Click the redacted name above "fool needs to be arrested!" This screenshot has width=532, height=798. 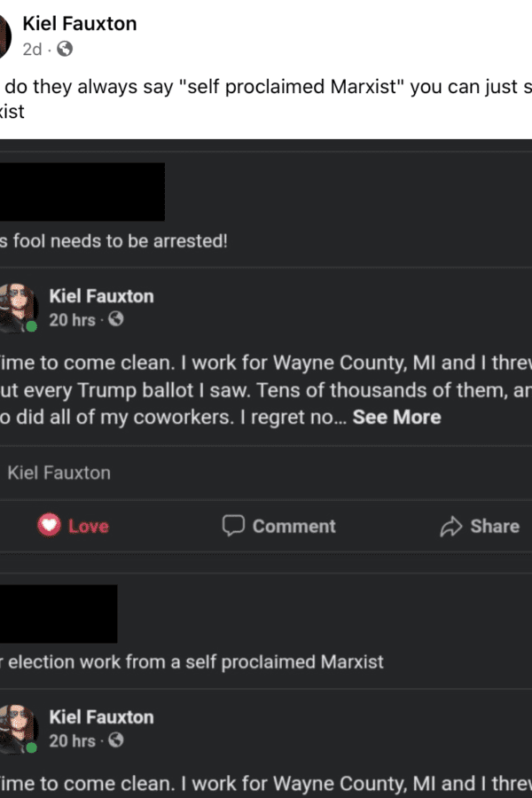pos(82,192)
